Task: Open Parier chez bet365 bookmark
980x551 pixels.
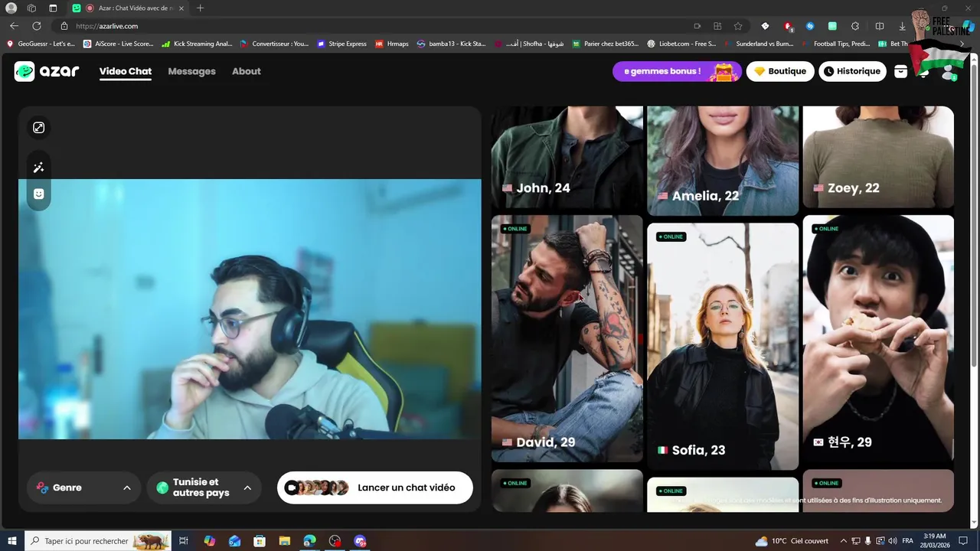Action: [606, 44]
